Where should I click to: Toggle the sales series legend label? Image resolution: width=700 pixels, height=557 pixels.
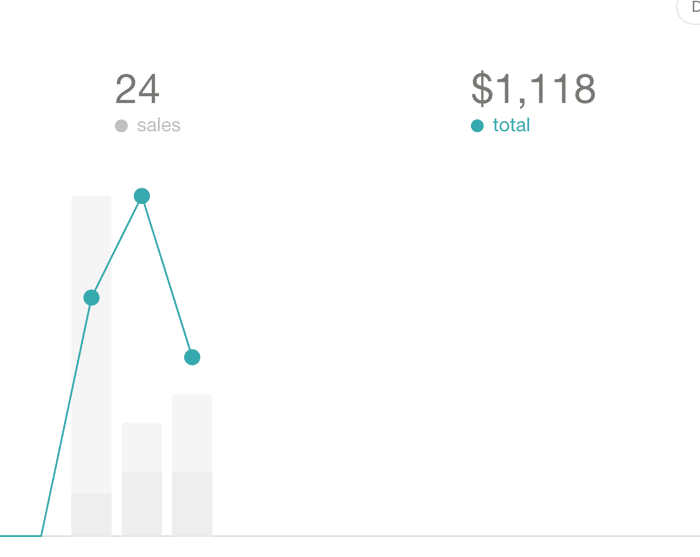click(158, 125)
